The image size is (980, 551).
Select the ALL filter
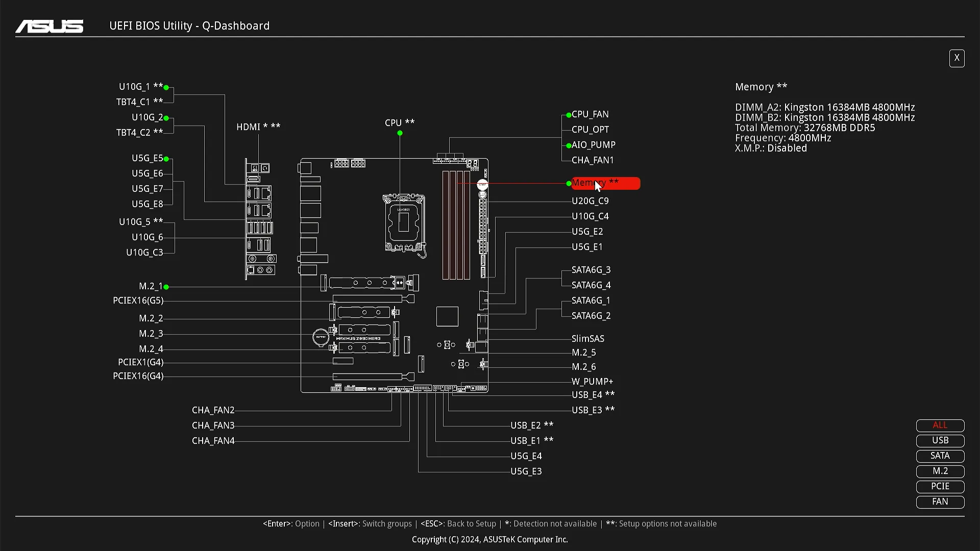(x=940, y=425)
